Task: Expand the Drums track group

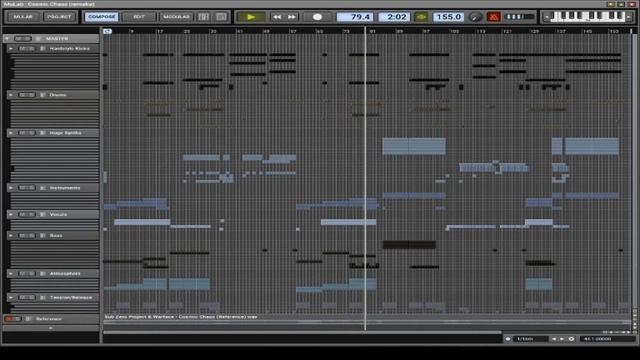Action: tap(11, 95)
